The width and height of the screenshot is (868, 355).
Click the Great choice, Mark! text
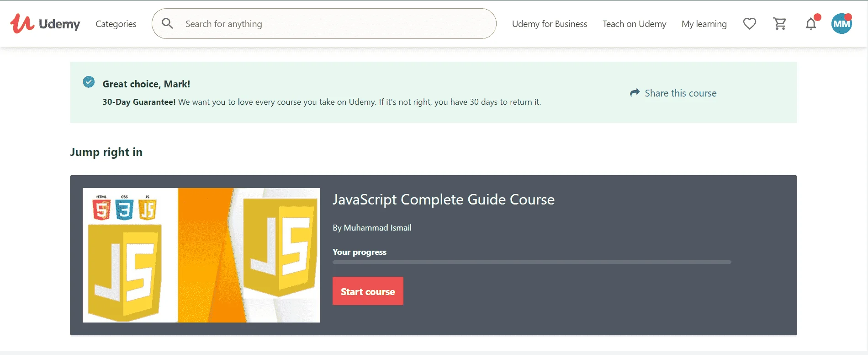coord(146,84)
